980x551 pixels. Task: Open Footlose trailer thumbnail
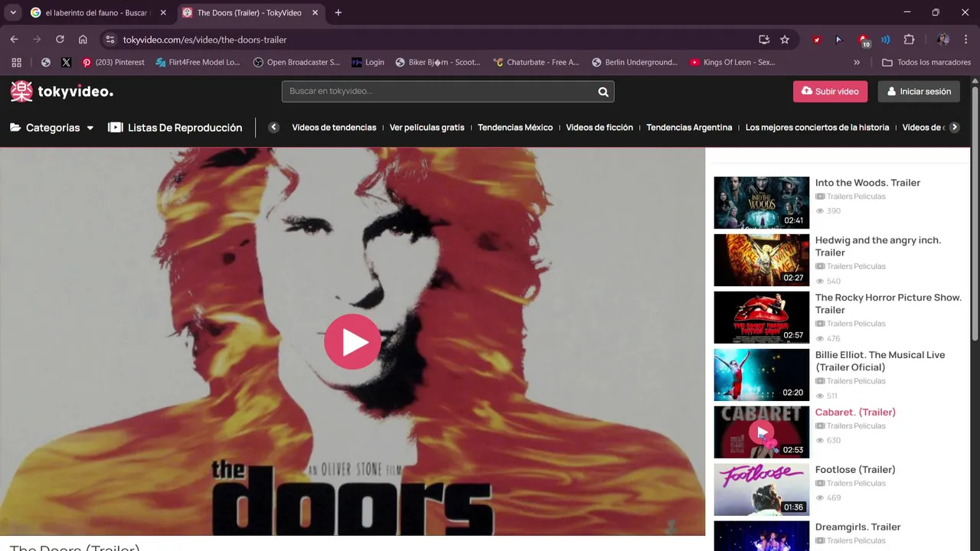click(x=761, y=490)
